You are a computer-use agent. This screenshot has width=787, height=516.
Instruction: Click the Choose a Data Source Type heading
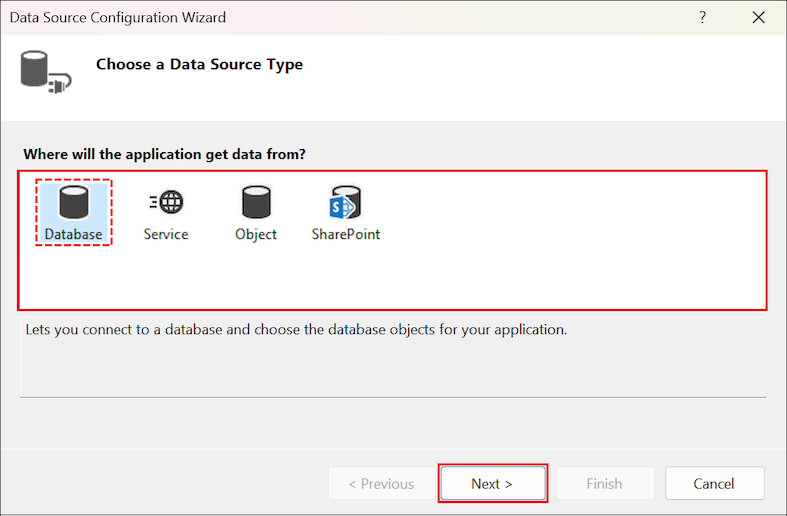tap(199, 65)
